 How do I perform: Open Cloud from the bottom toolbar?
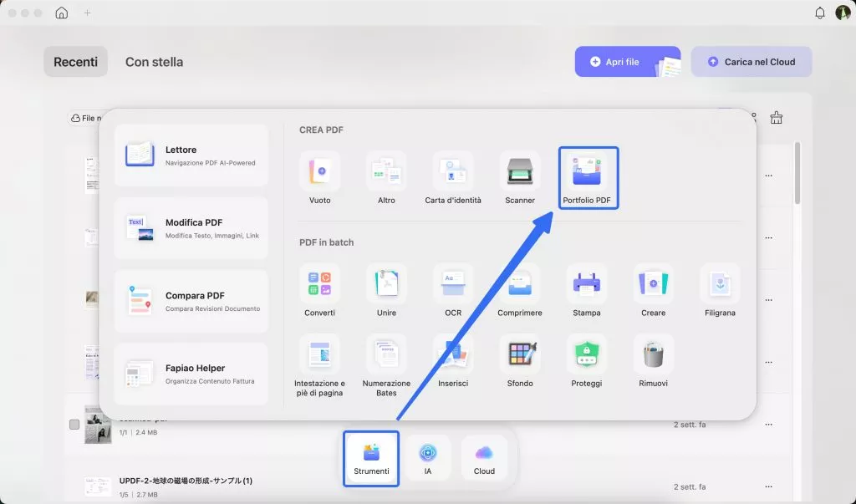tap(484, 458)
